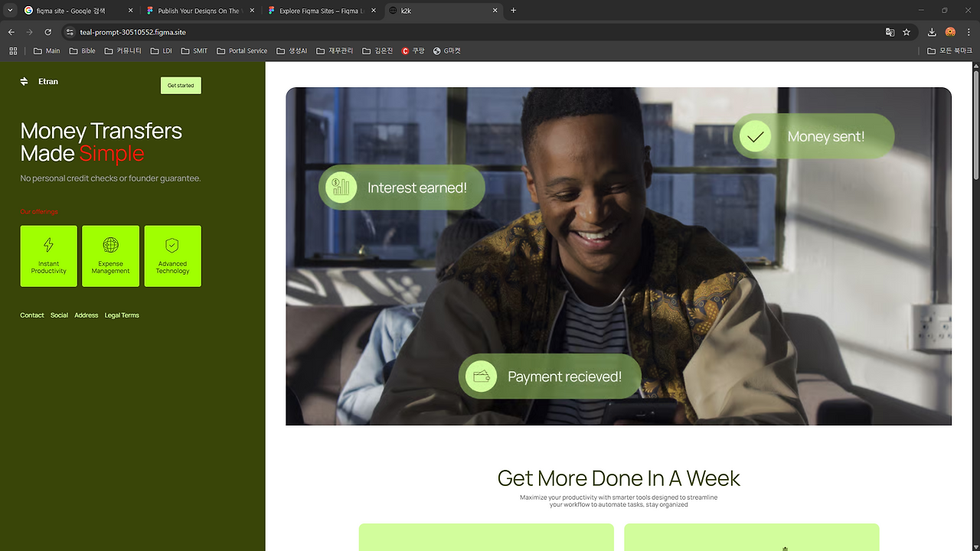Viewport: 980px width, 551px height.
Task: Open the G마켓 bookmark
Action: pyautogui.click(x=447, y=51)
